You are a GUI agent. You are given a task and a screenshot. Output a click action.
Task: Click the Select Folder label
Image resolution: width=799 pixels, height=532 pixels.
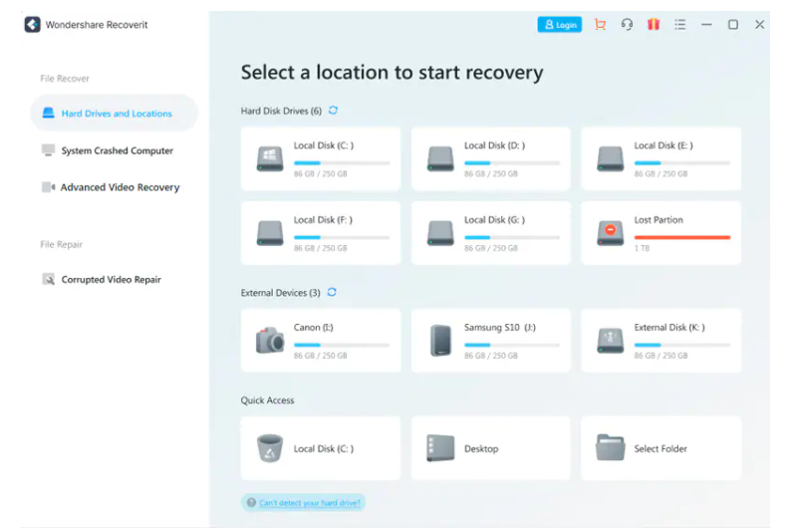[x=661, y=448]
